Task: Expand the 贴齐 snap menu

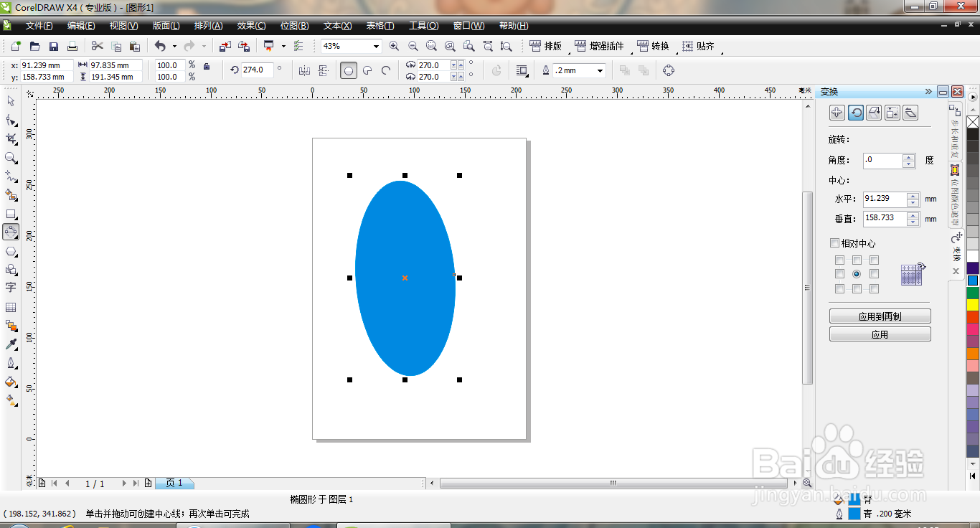Action: pyautogui.click(x=698, y=46)
